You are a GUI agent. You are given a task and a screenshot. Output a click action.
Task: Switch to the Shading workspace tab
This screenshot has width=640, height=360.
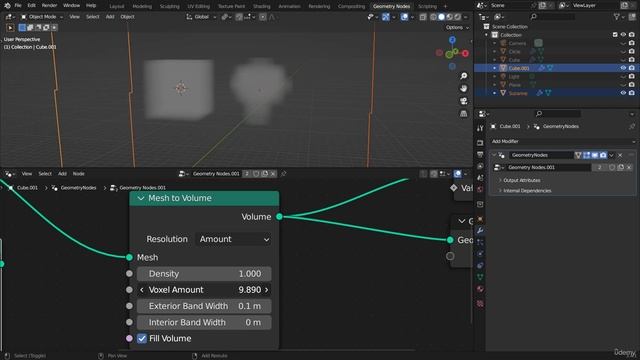(262, 6)
